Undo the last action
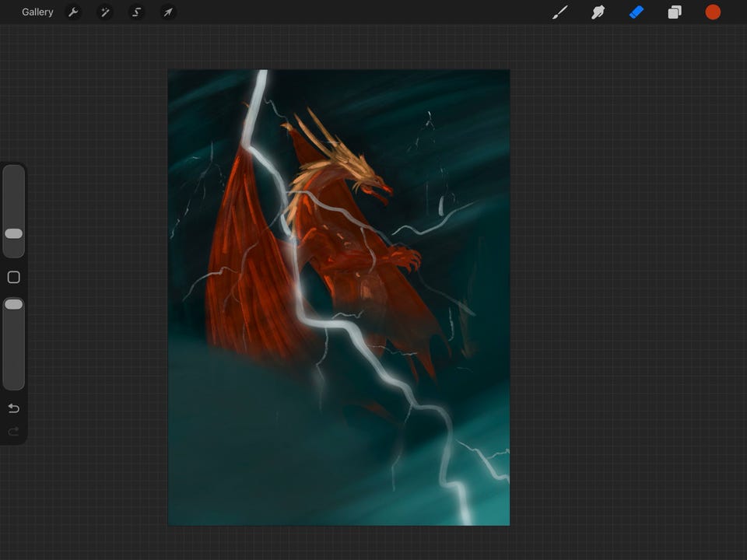 click(x=13, y=408)
